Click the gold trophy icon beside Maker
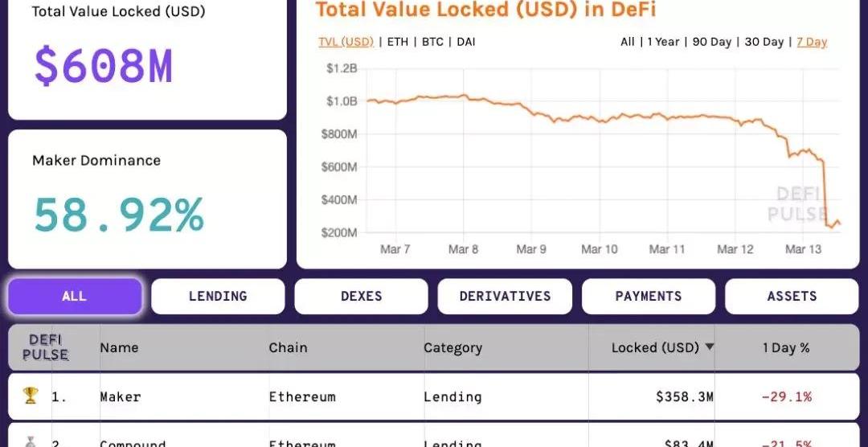 [x=30, y=396]
